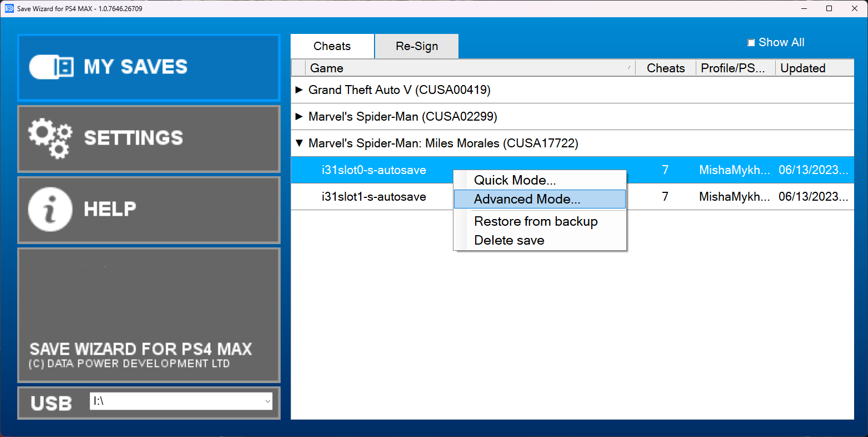This screenshot has width=868, height=437.
Task: Sort by the Cheats column header
Action: click(666, 68)
